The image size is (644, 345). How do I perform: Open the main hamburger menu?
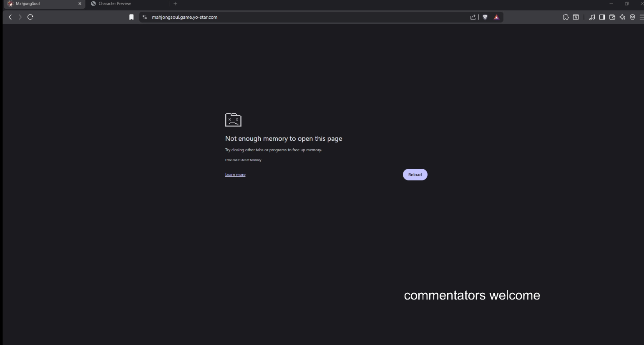(641, 17)
